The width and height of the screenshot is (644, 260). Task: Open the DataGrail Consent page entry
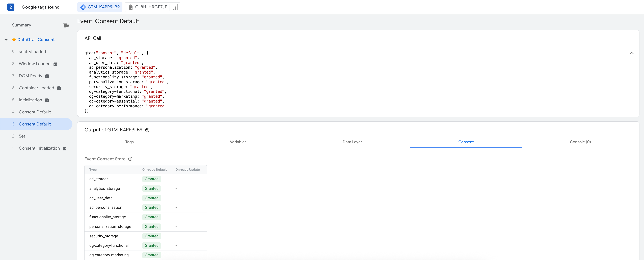tap(36, 40)
